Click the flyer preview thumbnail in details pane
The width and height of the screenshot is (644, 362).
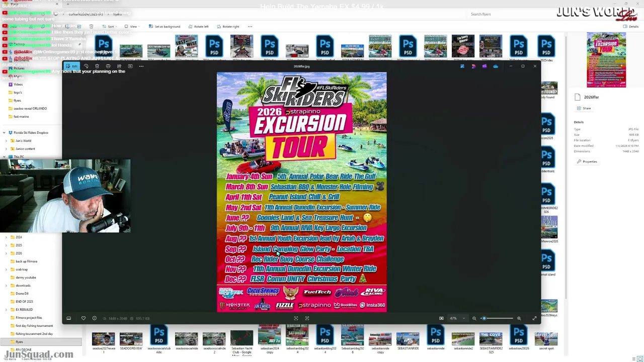coord(606,60)
